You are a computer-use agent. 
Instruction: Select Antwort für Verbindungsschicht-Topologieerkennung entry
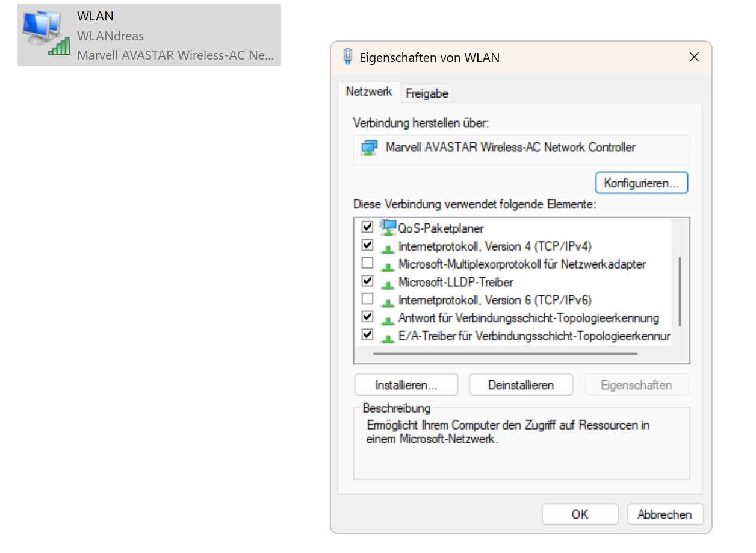tap(529, 318)
